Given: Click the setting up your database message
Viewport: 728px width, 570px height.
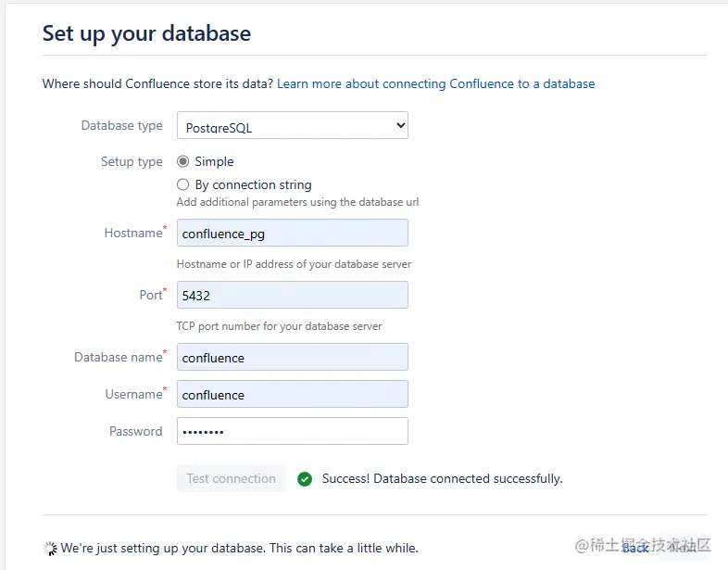Looking at the screenshot, I should [239, 549].
